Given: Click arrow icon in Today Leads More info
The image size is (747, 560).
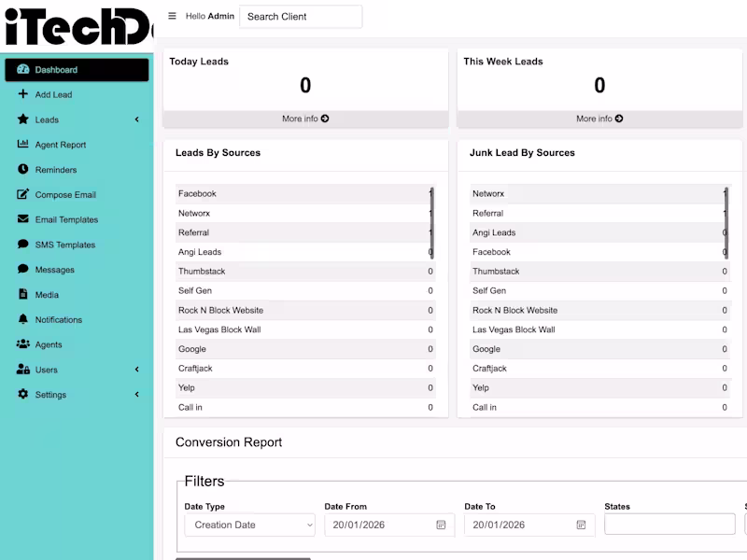Looking at the screenshot, I should click(x=325, y=119).
